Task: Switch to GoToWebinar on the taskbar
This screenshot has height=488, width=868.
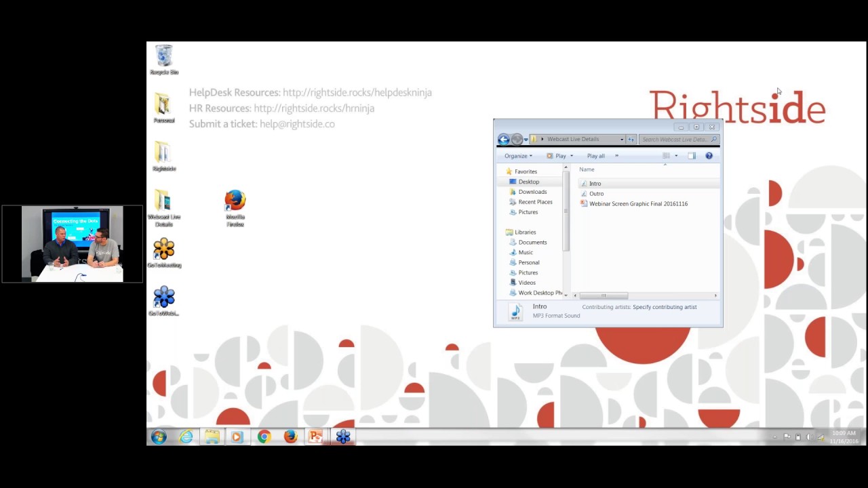Action: (342, 437)
